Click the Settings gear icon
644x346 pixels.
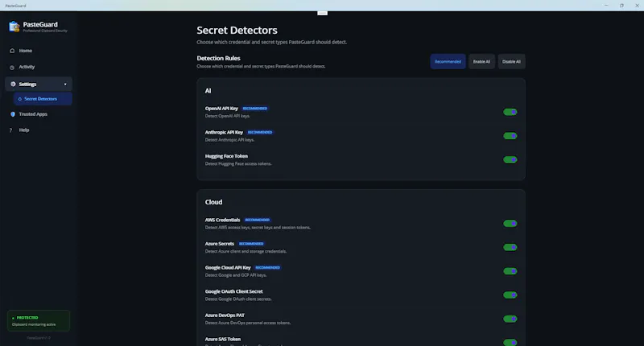click(13, 84)
